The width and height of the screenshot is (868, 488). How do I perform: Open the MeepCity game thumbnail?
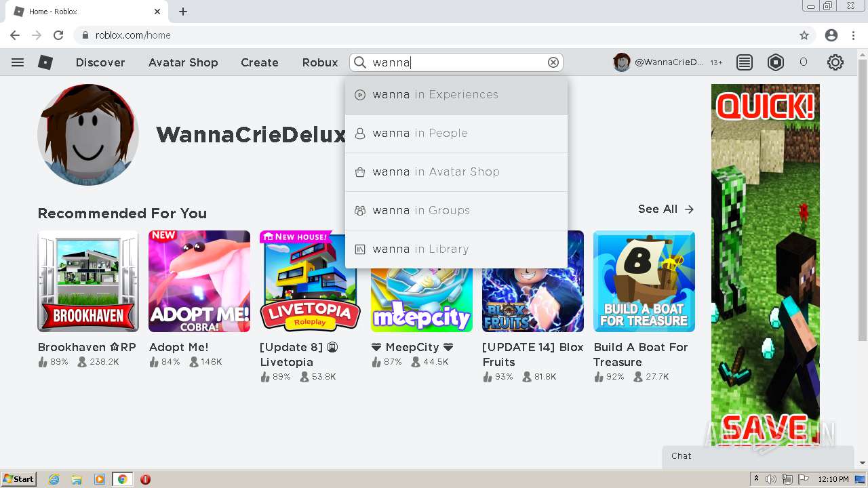[x=422, y=300]
